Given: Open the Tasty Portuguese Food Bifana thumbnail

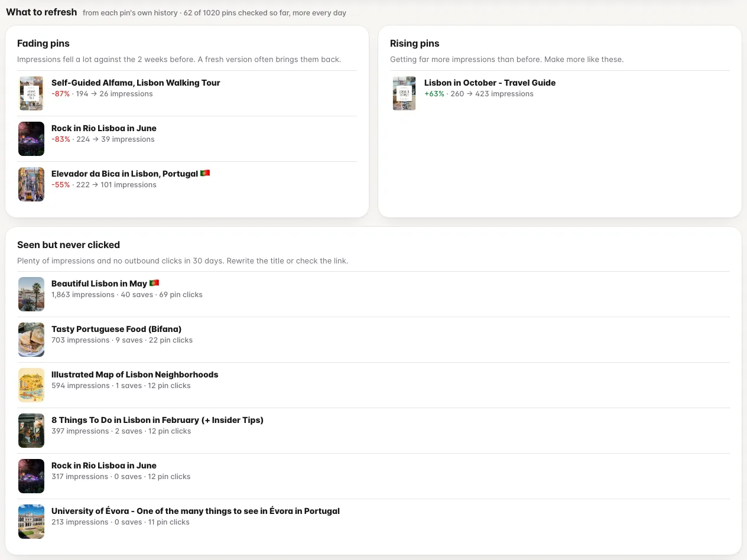Looking at the screenshot, I should pos(31,340).
